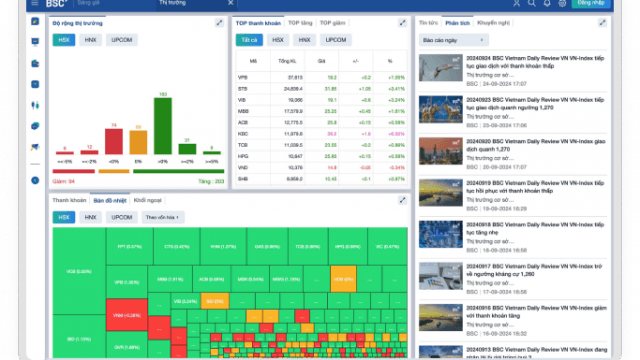Open the 20240924 BSC Vietnam Daily Review article

coord(535,62)
